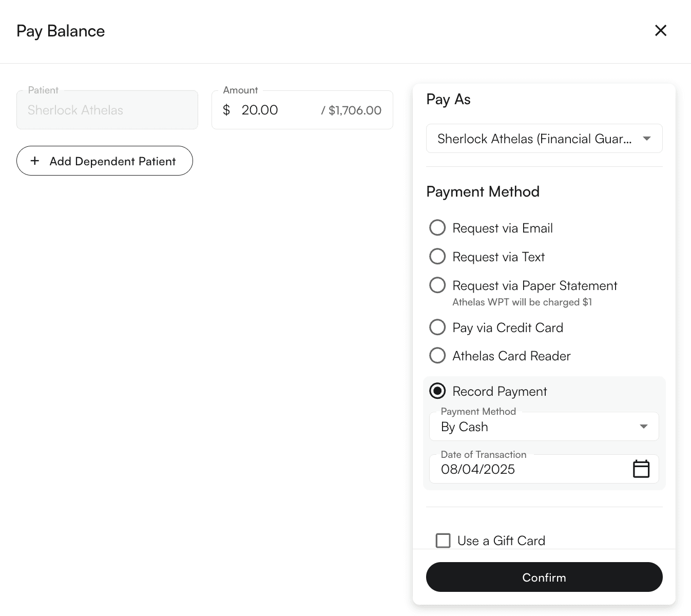This screenshot has height=616, width=691.
Task: Select Request via Text option
Action: pyautogui.click(x=437, y=256)
